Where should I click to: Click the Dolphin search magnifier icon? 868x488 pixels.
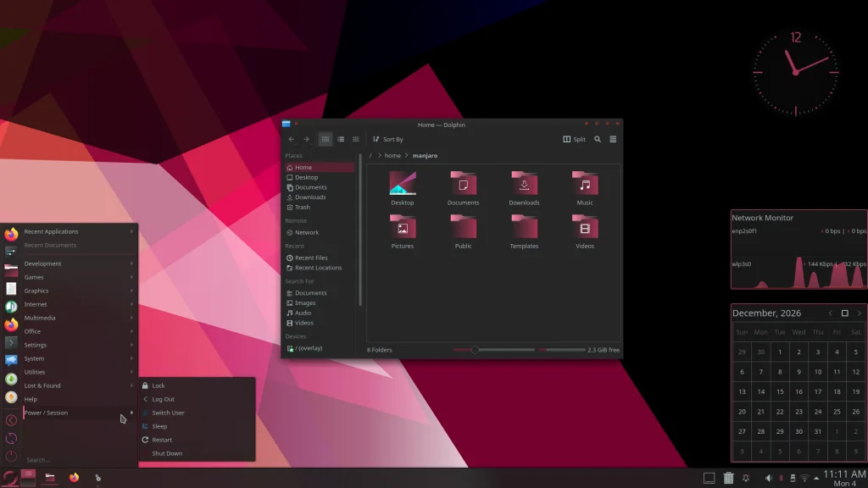tap(598, 140)
